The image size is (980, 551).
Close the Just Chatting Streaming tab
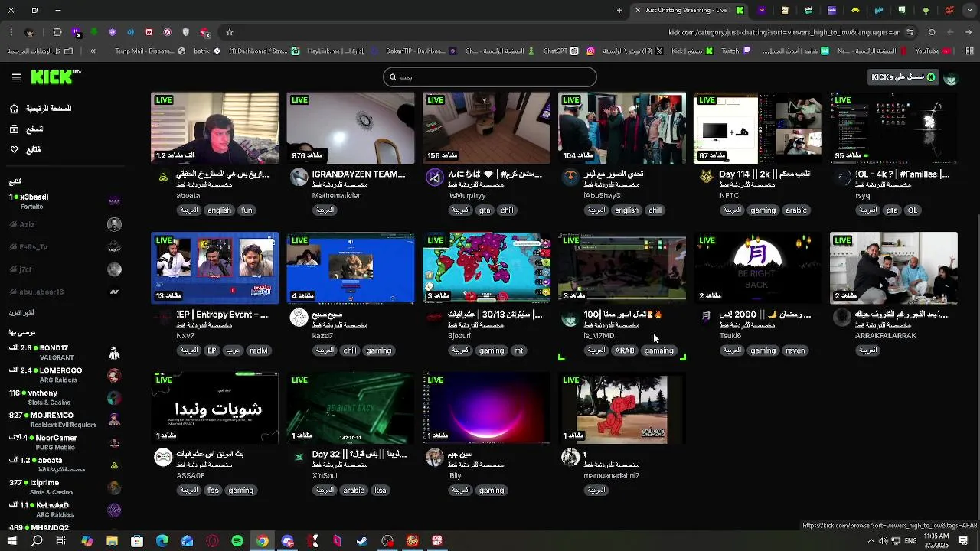pos(637,10)
